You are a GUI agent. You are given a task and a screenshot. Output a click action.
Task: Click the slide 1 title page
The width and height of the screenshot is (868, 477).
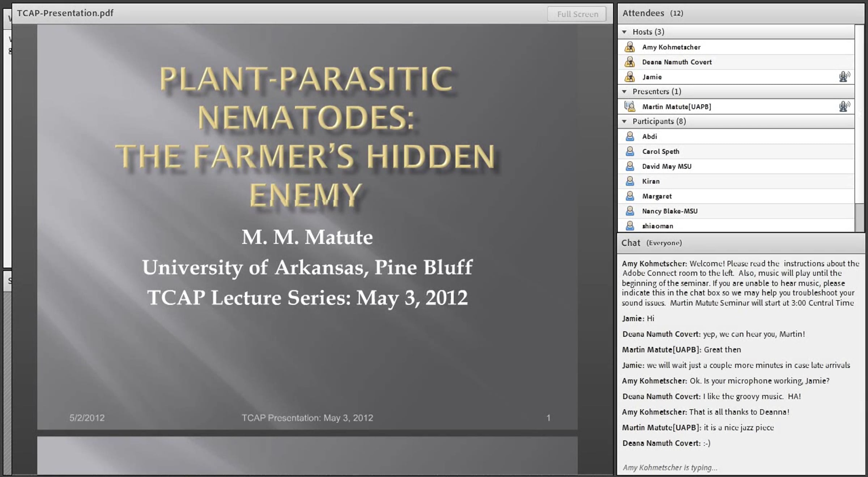pos(307,227)
